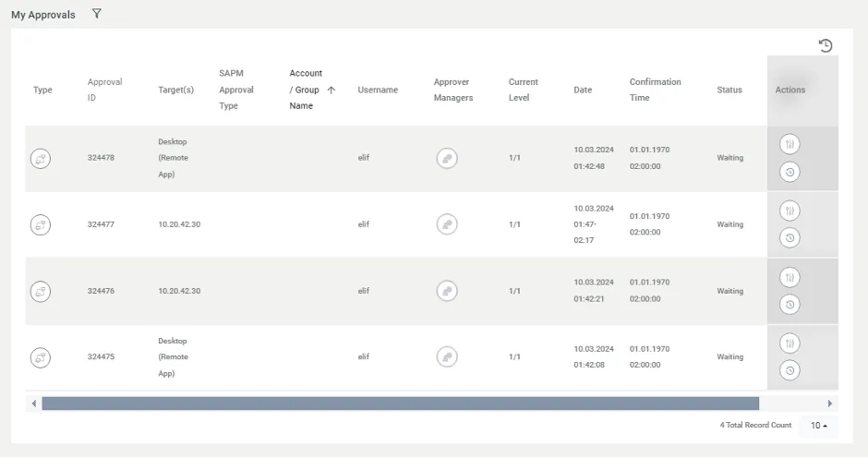Open the sliders action for approval 324475
Screen dimensions: 868x458
(x=790, y=343)
